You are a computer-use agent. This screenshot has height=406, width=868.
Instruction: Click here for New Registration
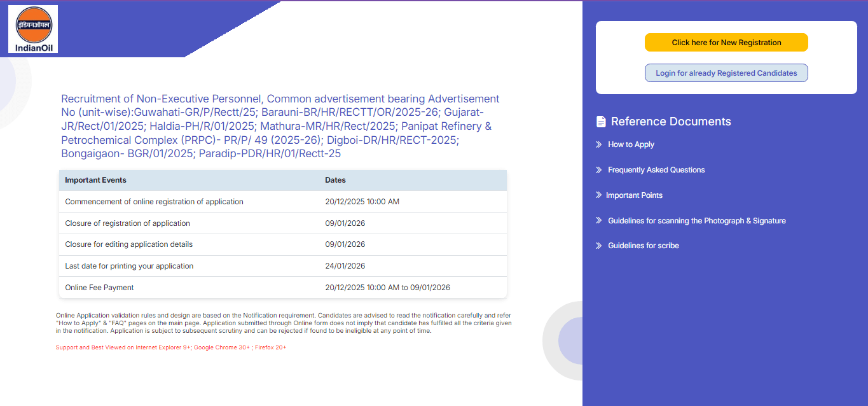pos(726,42)
